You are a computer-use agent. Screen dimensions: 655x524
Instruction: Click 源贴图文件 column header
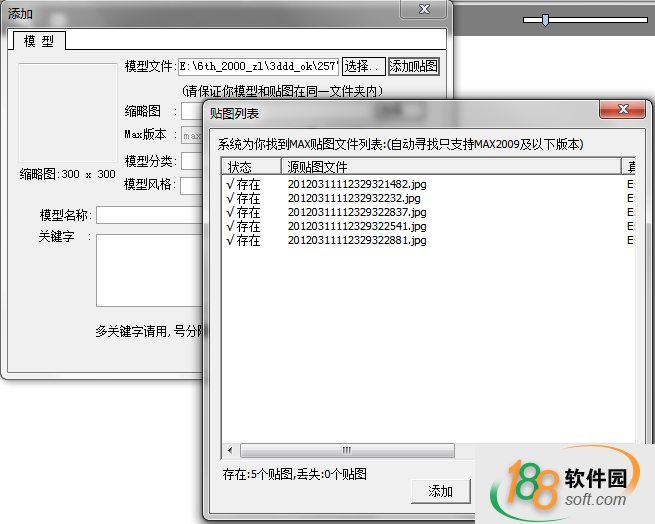point(450,167)
